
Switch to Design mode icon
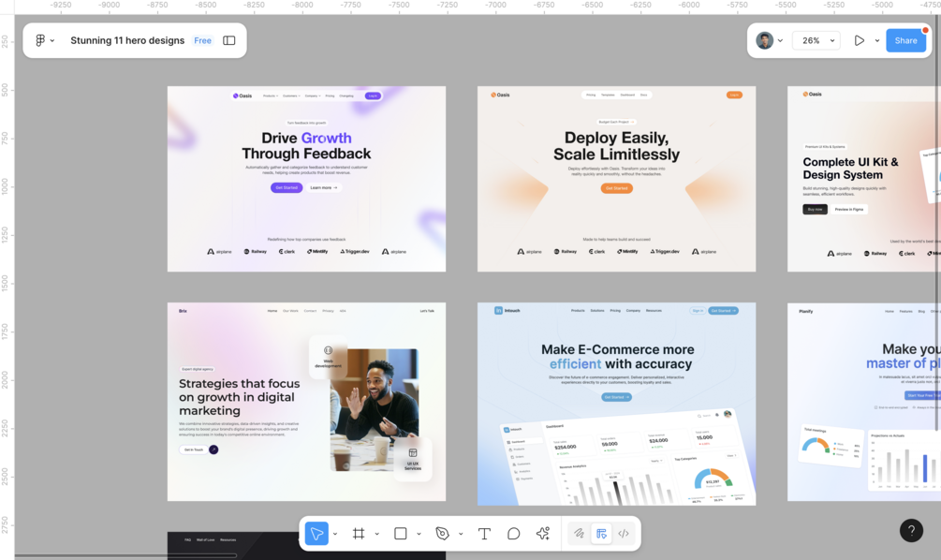click(601, 533)
